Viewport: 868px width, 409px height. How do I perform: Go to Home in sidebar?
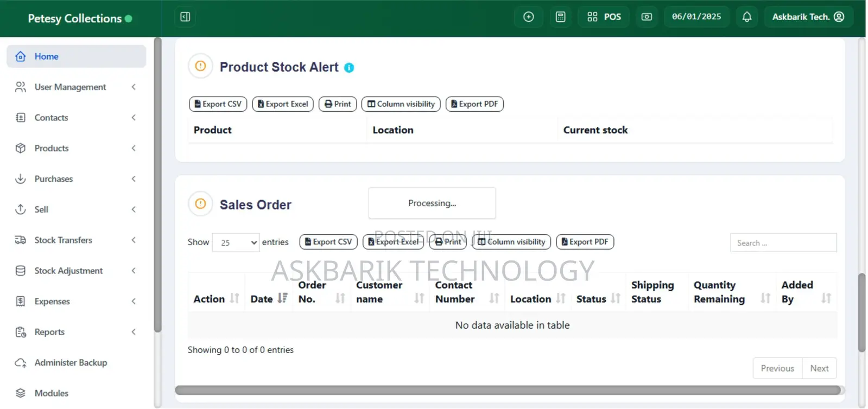pyautogui.click(x=77, y=56)
